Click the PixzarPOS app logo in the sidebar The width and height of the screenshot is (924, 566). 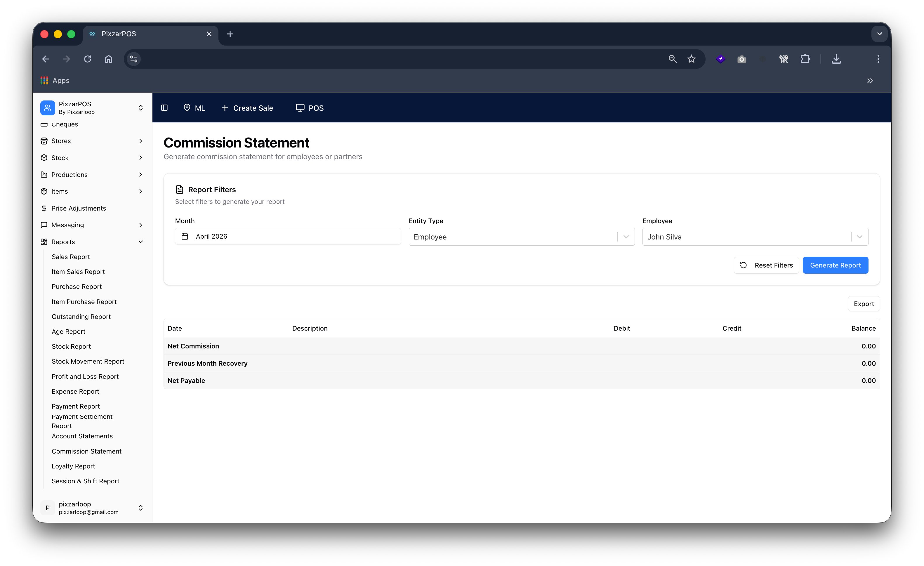48,108
